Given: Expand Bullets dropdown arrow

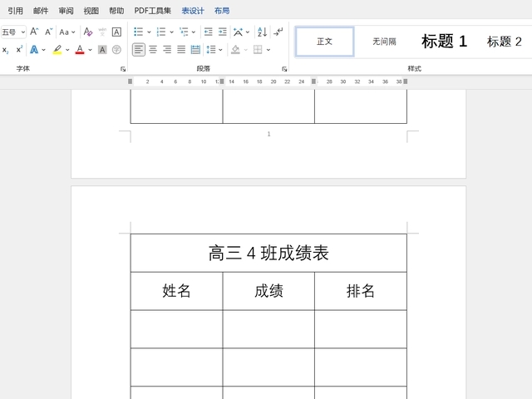Looking at the screenshot, I should point(149,32).
